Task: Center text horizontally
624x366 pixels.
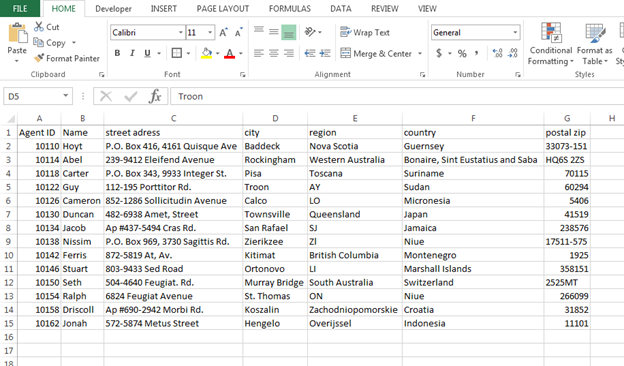Action: [274, 53]
